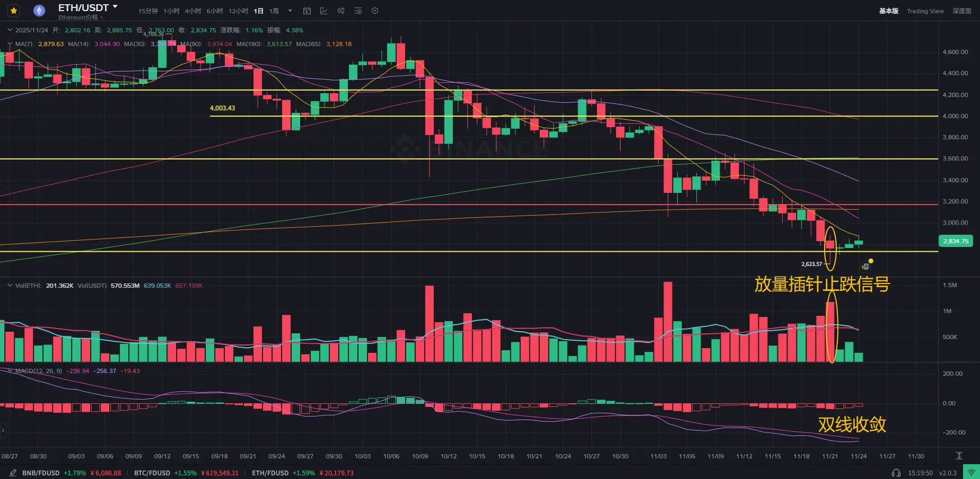Click the Vol(USDT) value 570.553M
This screenshot has width=980, height=479.
(125, 286)
